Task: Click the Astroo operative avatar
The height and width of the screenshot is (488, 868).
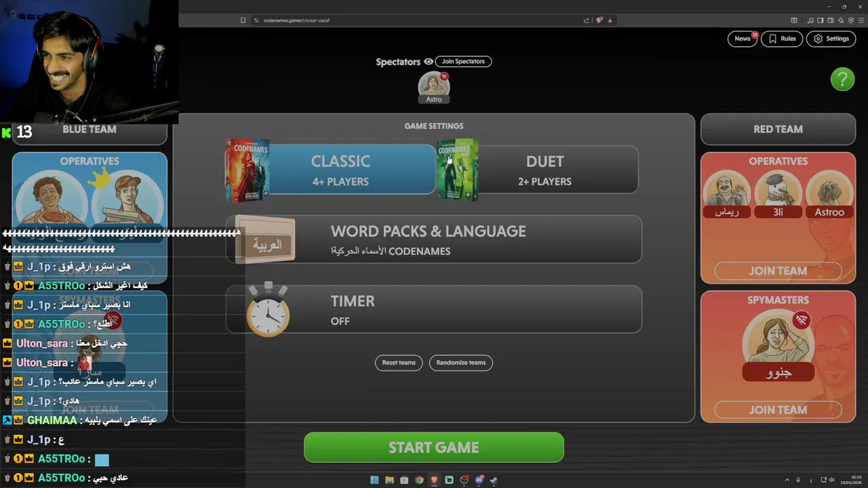Action: click(829, 195)
